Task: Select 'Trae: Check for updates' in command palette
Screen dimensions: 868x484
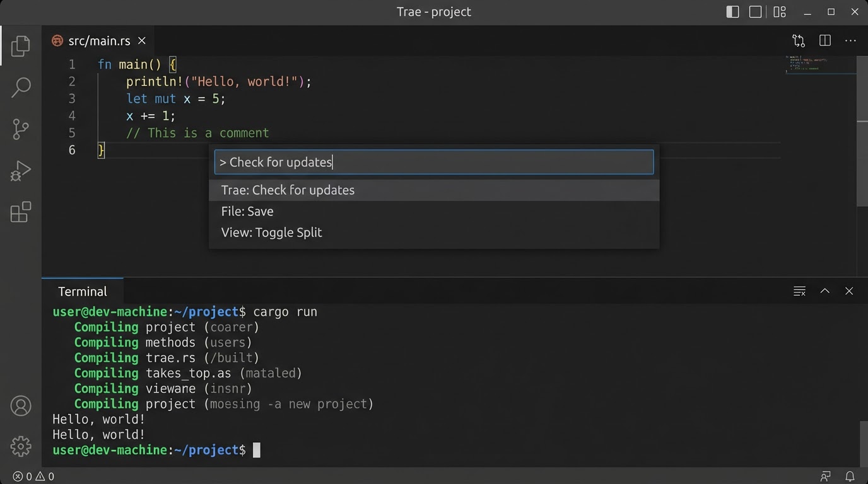Action: (x=288, y=190)
